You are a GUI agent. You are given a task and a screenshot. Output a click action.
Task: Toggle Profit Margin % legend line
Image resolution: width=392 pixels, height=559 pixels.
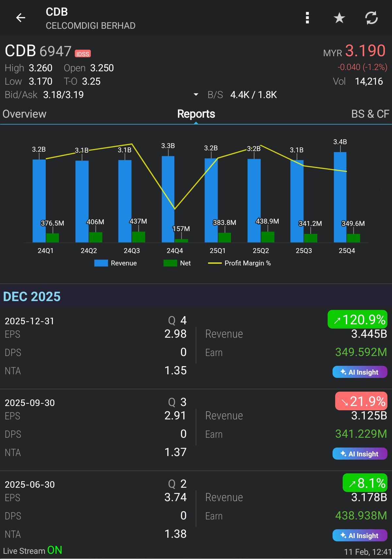click(239, 263)
